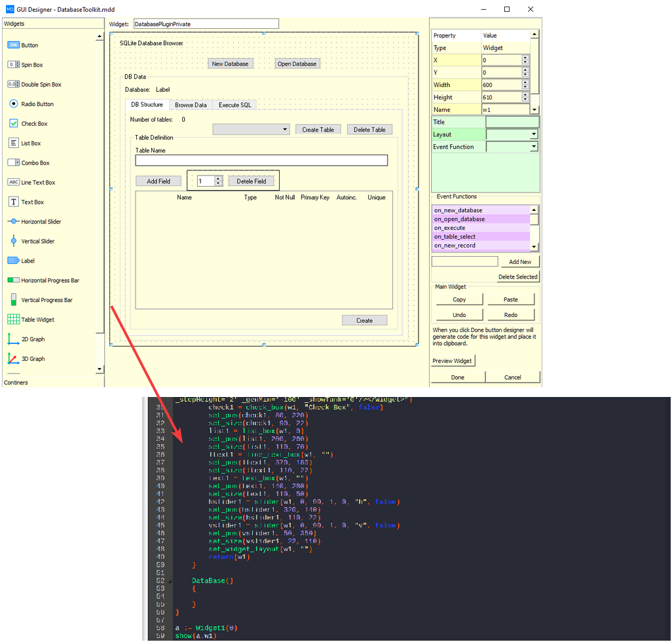Expand the Layout property dropdown
The image size is (672, 642).
534,134
